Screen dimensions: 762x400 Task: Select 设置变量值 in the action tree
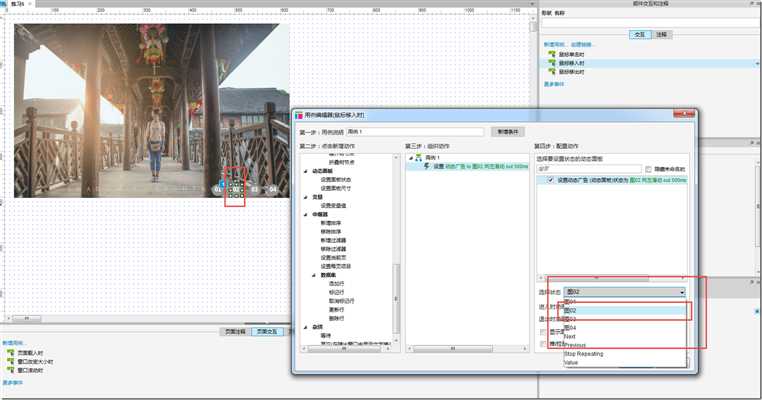pos(333,206)
